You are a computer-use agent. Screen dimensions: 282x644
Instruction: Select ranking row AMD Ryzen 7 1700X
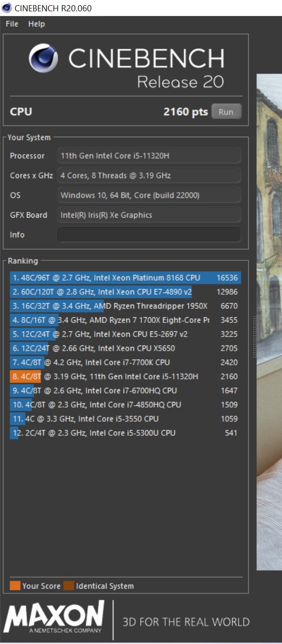click(x=125, y=320)
